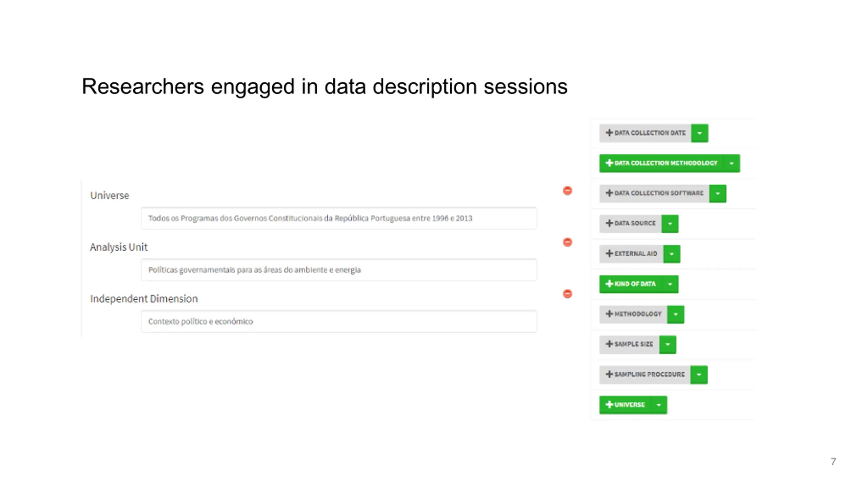Expand the green Universe button dropdown arrow

pyautogui.click(x=659, y=405)
